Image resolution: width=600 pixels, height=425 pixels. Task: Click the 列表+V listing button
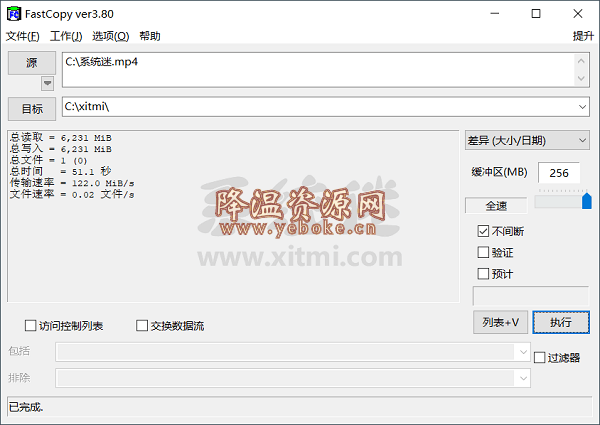coord(501,322)
